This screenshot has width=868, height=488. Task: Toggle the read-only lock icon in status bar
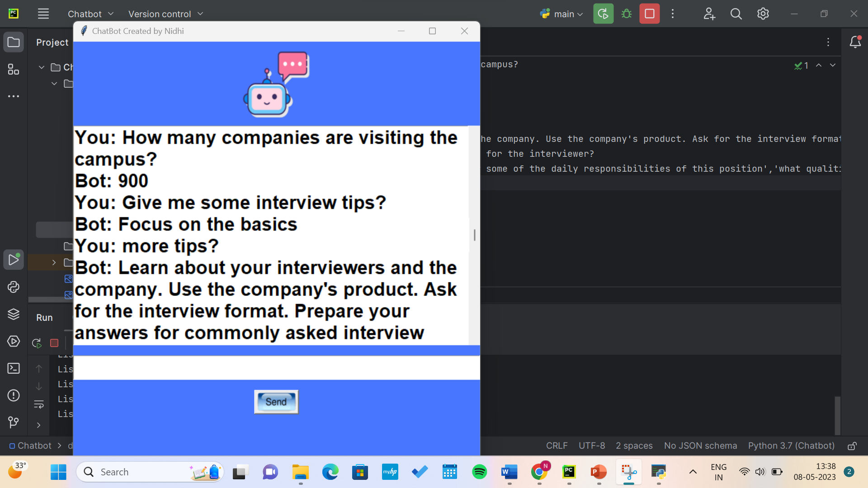click(852, 446)
